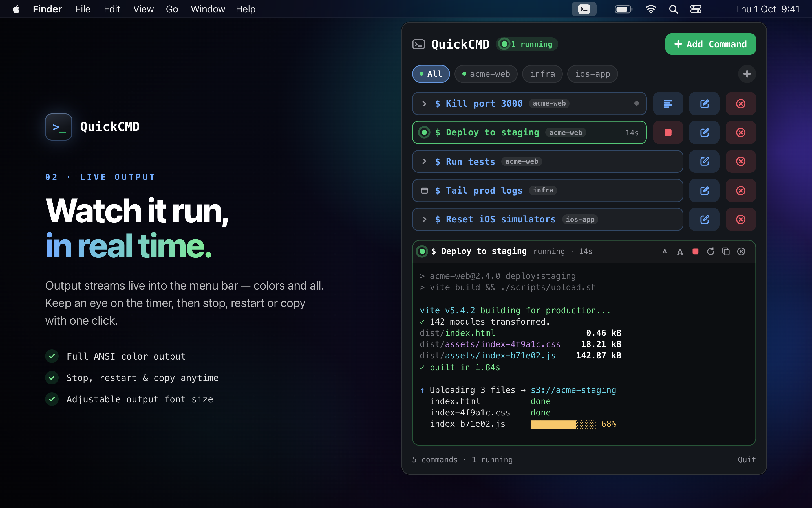812x508 pixels.
Task: Delete the Deploy to staging command
Action: [x=741, y=132]
